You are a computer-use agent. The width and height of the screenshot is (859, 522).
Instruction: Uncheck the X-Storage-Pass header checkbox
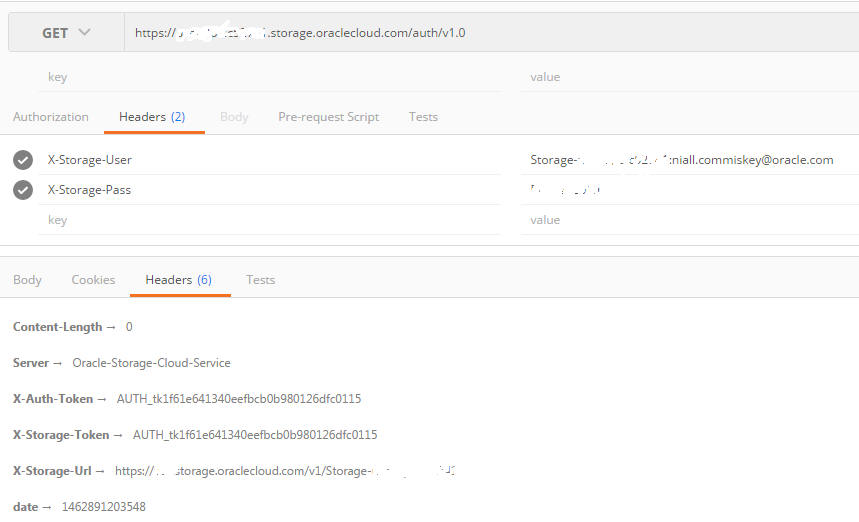(x=23, y=190)
